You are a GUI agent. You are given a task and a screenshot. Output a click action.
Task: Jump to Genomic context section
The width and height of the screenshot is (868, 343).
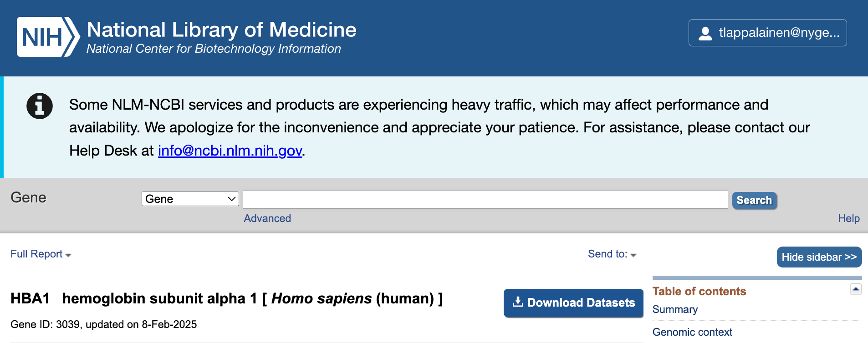tap(692, 332)
